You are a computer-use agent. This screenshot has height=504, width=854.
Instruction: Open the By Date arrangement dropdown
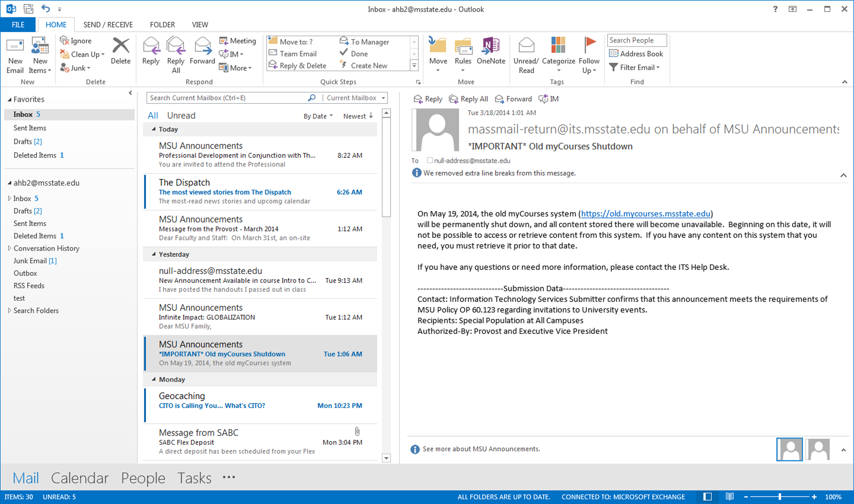[318, 116]
